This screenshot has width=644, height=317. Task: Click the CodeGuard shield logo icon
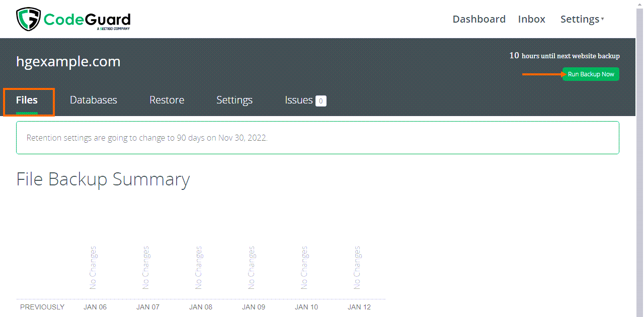pos(28,20)
